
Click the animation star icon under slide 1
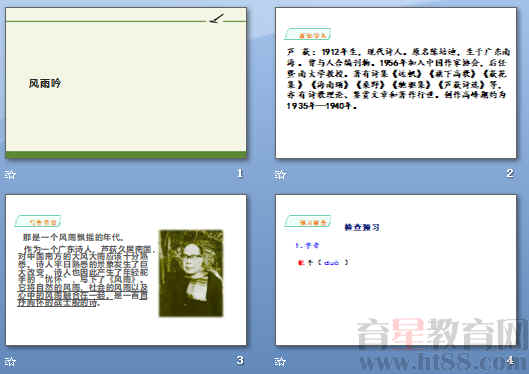[10, 174]
